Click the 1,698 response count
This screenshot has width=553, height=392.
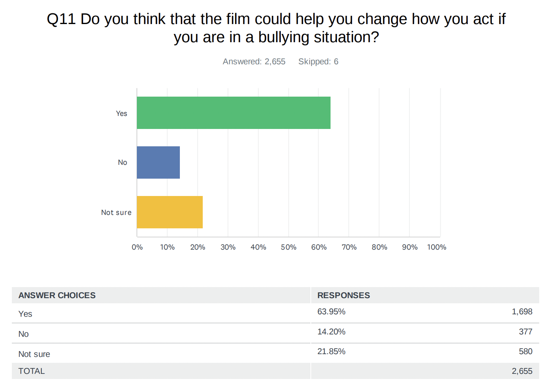522,312
